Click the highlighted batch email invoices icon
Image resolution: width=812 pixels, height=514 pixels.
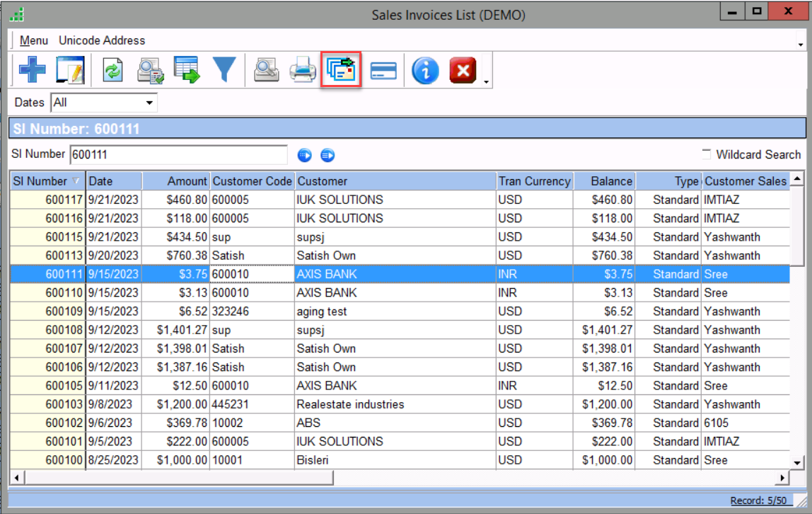pyautogui.click(x=342, y=71)
